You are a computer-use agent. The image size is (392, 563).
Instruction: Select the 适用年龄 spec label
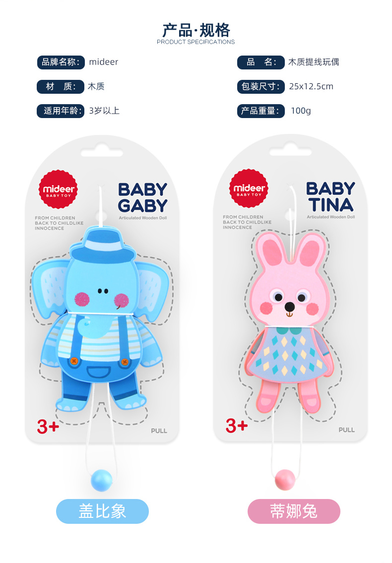pos(61,111)
